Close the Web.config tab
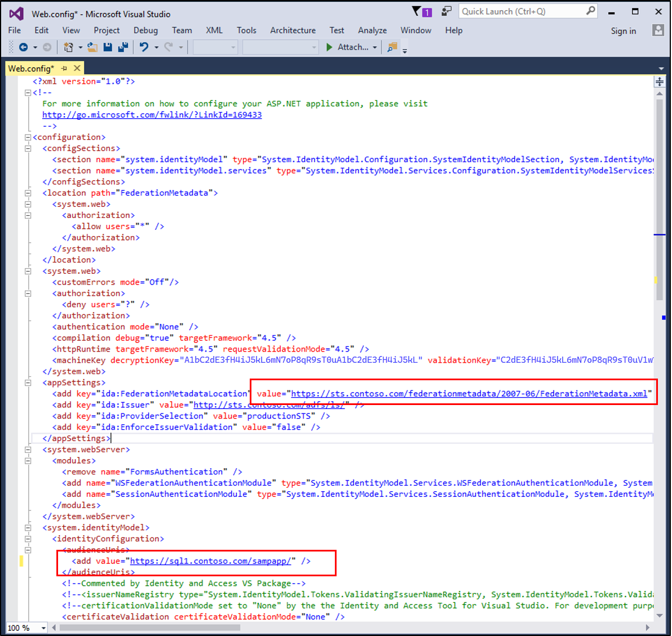This screenshot has width=672, height=636. click(77, 68)
